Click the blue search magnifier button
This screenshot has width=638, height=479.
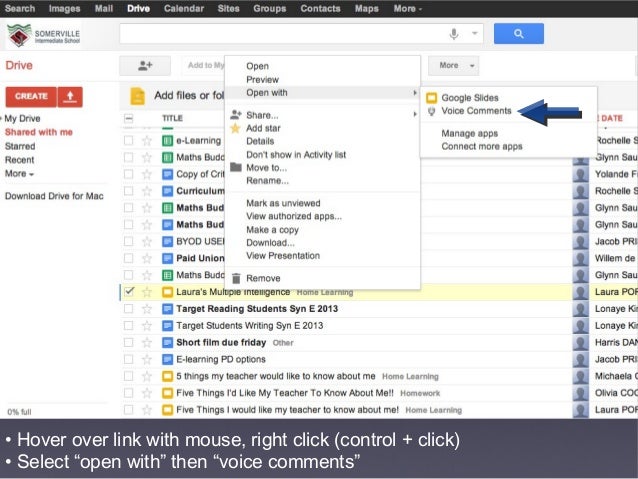pyautogui.click(x=518, y=33)
